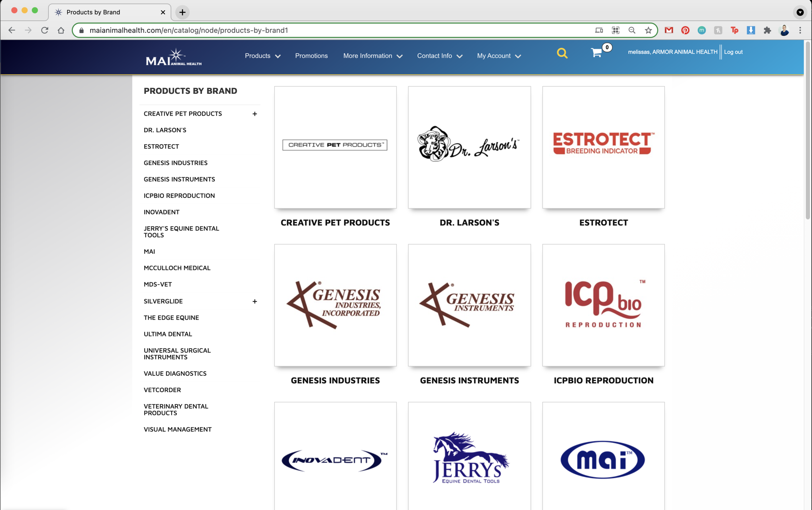Open the browser extensions puzzle icon
Image resolution: width=812 pixels, height=510 pixels.
[x=767, y=30]
